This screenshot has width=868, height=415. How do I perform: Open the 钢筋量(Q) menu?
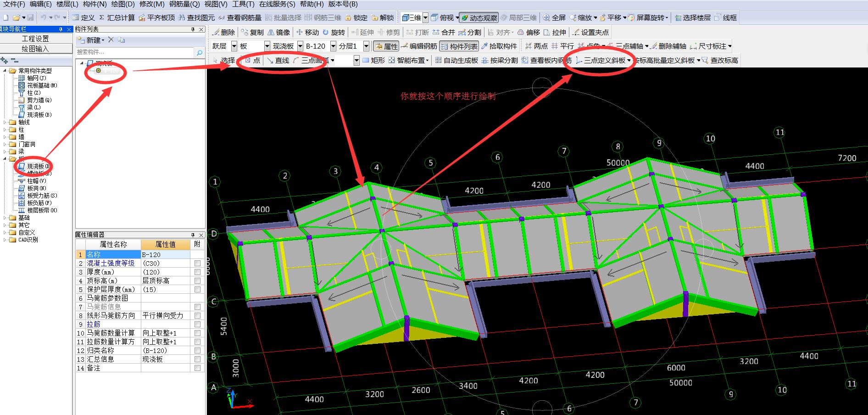point(184,4)
